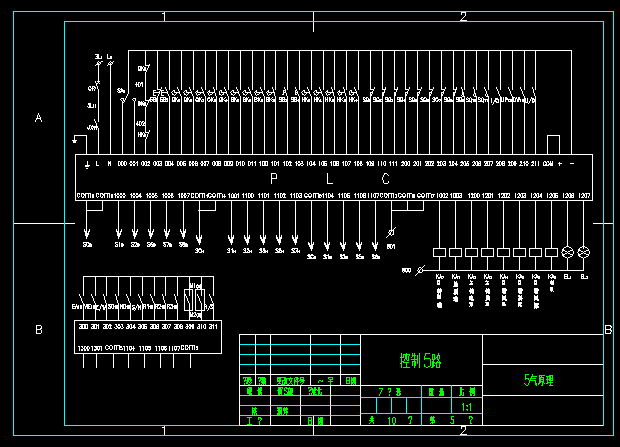This screenshot has width=620, height=447.
Task: Click expansion module terminal 300
Action: point(83,327)
